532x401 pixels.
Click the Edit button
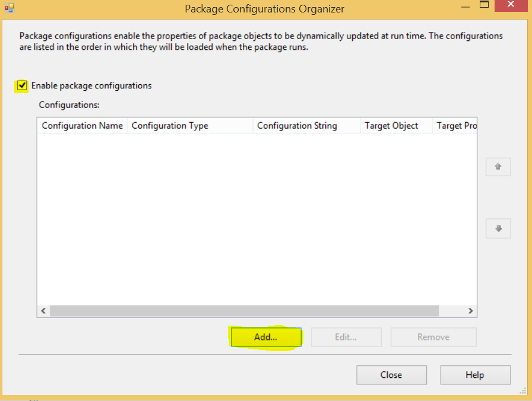346,336
